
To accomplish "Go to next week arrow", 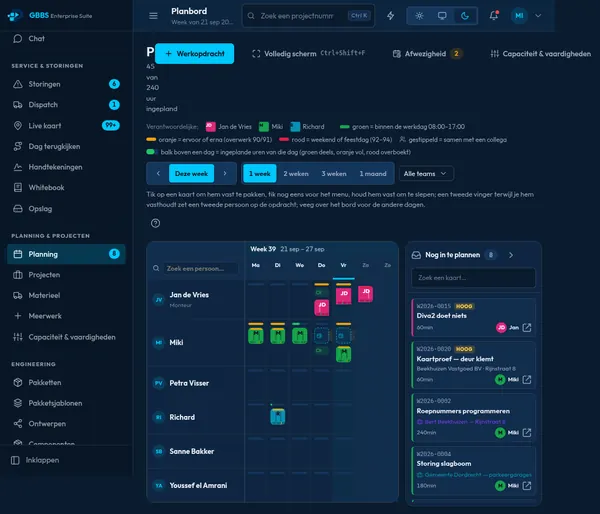I will (x=225, y=173).
